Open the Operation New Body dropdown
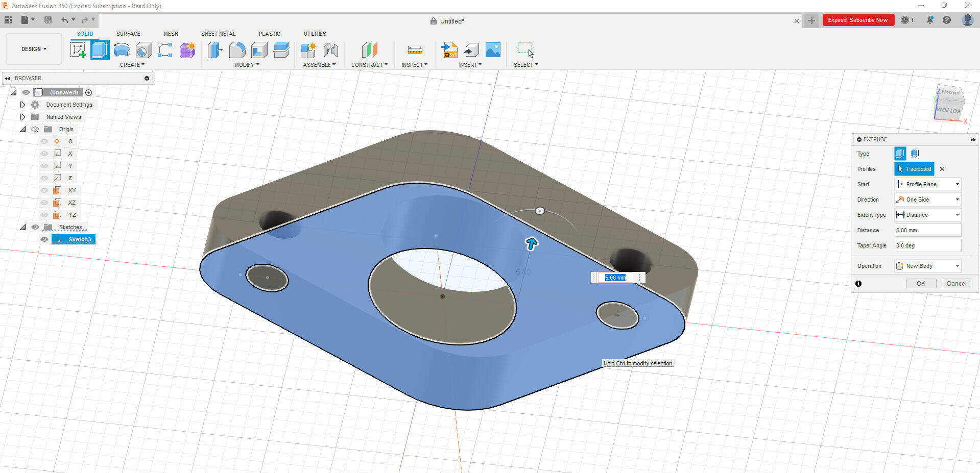980x473 pixels. (928, 266)
